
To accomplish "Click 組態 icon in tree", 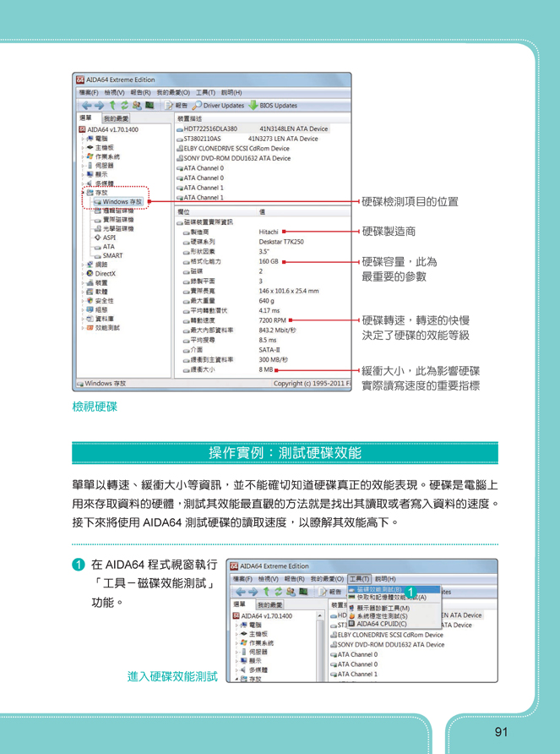I will [90, 309].
